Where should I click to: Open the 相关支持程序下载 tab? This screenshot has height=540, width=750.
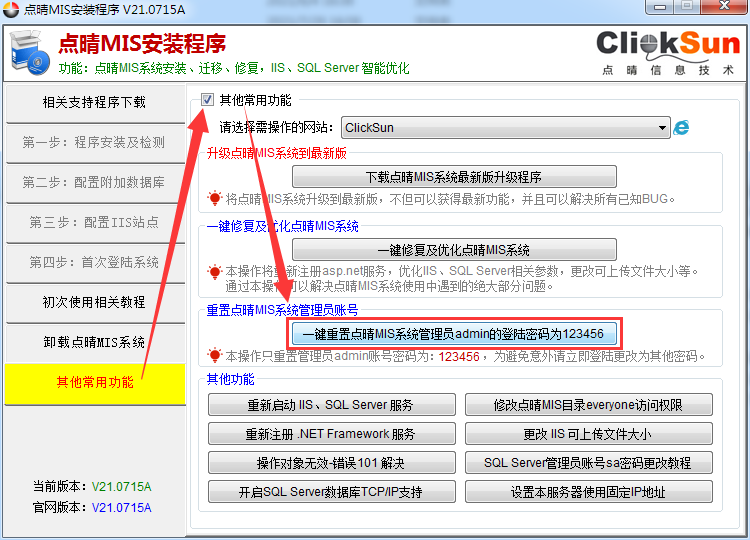(95, 102)
